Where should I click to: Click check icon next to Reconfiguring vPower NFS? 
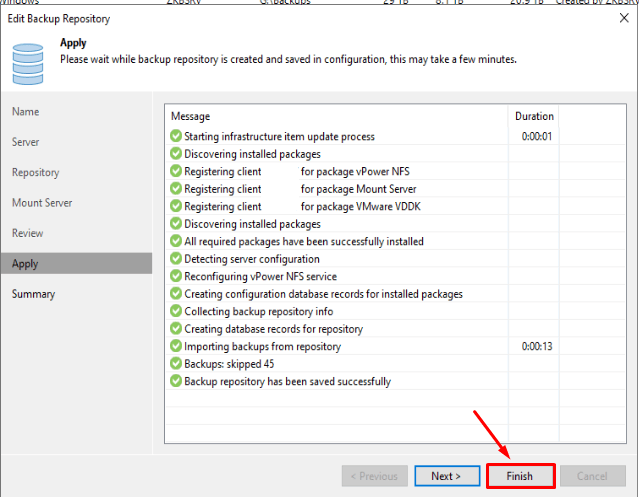point(176,276)
